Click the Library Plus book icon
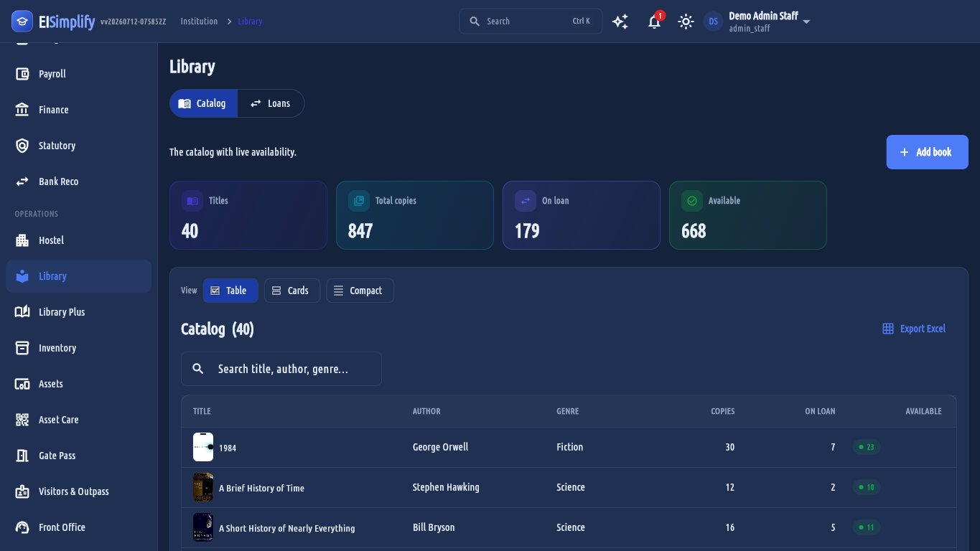 (22, 312)
